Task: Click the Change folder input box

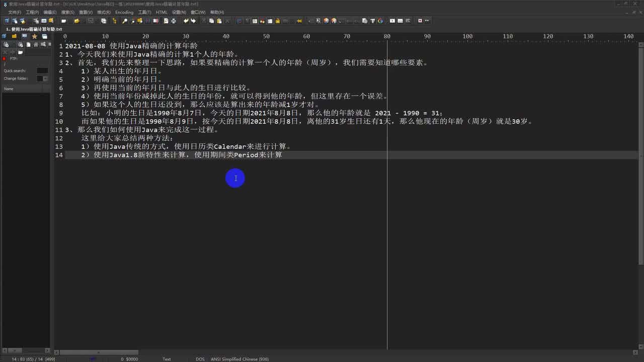Action: [x=40, y=78]
